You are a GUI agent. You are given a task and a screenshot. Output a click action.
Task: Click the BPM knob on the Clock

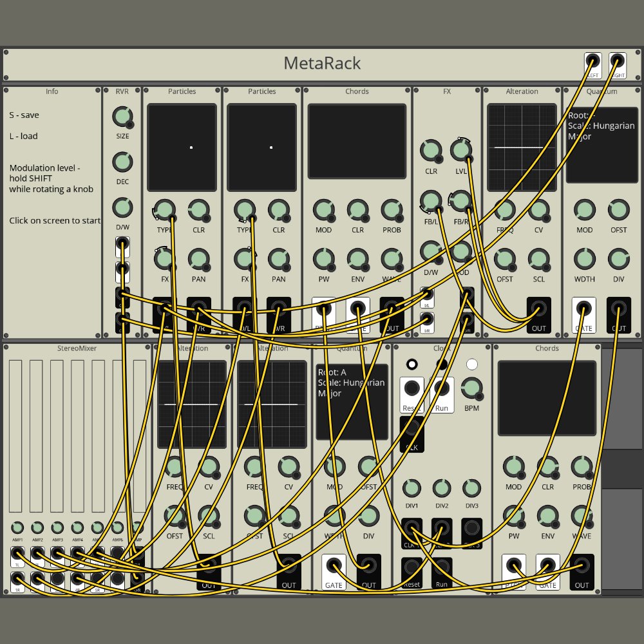pyautogui.click(x=471, y=388)
